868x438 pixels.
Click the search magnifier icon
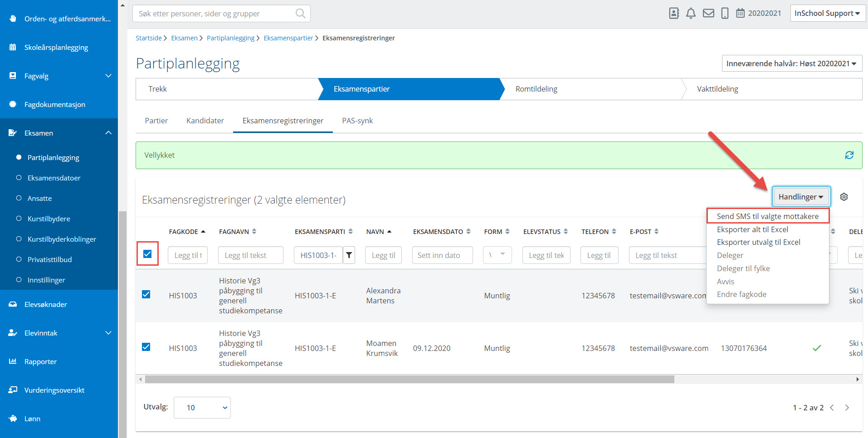point(300,14)
